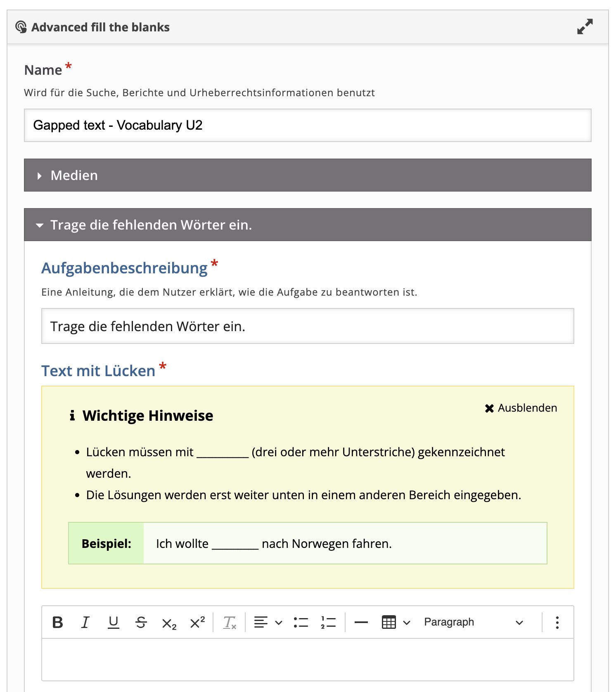Open the Paragraph heading style dropdown
Screen dimensions: 616x692
[473, 622]
